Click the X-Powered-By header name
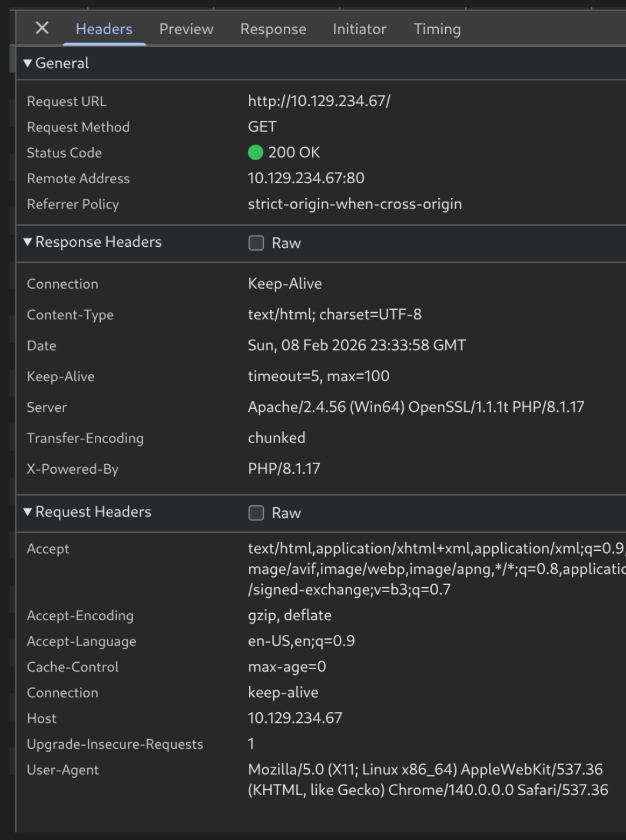Image resolution: width=626 pixels, height=840 pixels. click(x=72, y=469)
